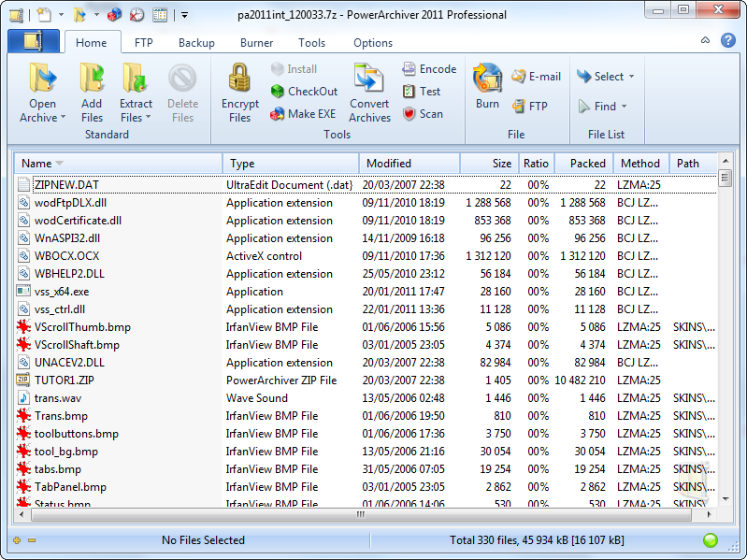Click the green status indicator light

[711, 540]
